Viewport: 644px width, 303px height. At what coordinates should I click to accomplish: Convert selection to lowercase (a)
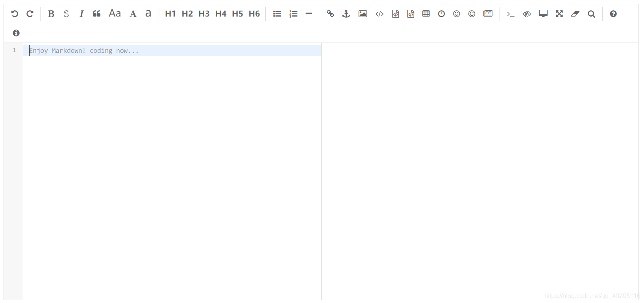tap(148, 14)
